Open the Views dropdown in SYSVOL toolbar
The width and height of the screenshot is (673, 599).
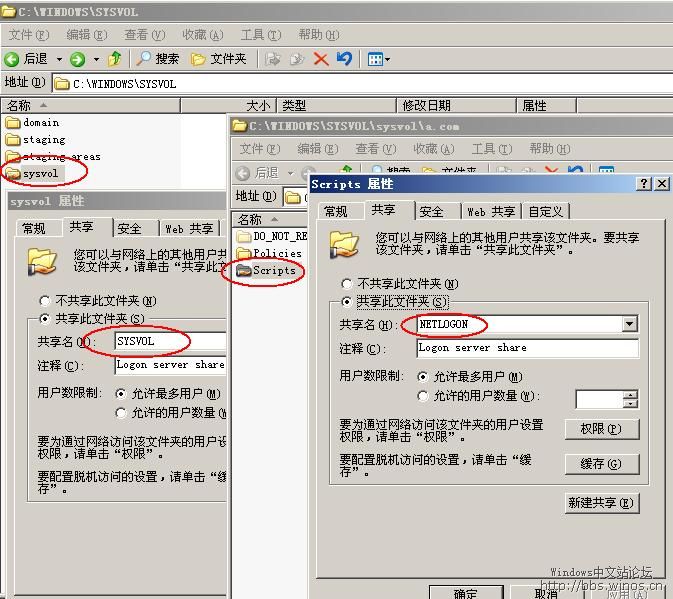point(378,59)
